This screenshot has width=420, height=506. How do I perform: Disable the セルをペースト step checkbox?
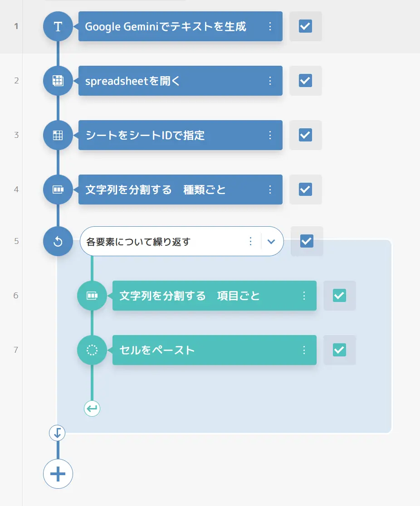coord(339,350)
